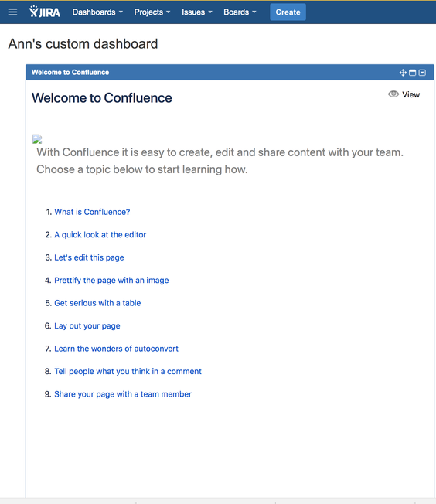The width and height of the screenshot is (436, 504).
Task: Open Prettify the page with an image
Action: point(111,281)
